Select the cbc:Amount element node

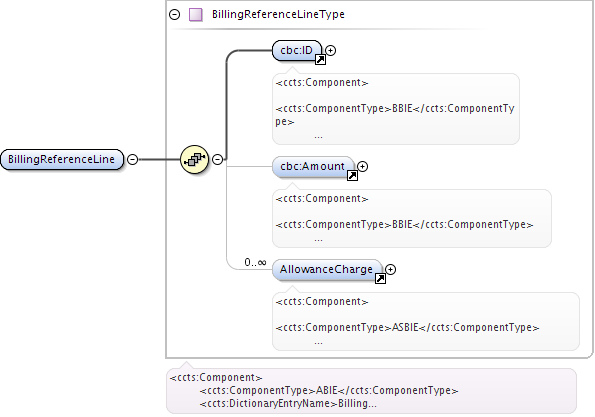(313, 167)
